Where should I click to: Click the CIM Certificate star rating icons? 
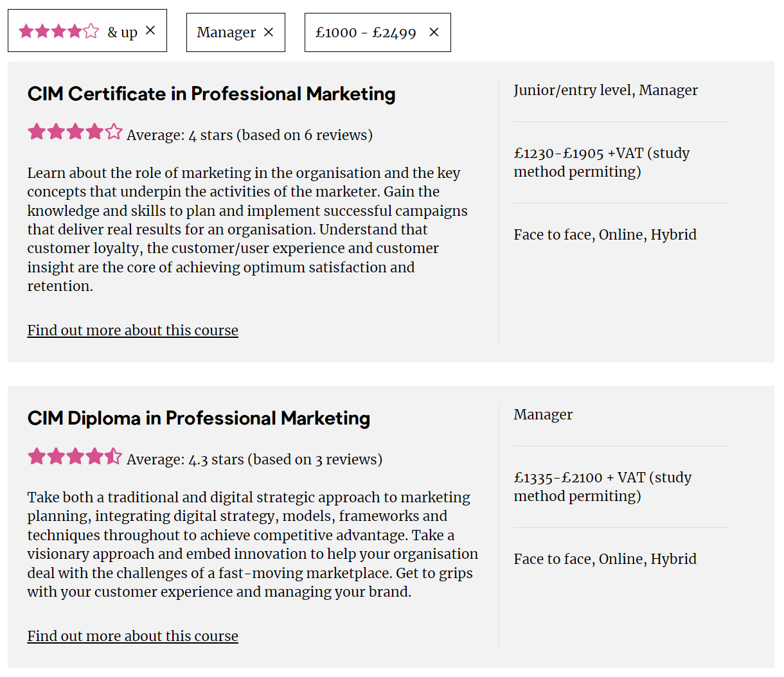coord(75,132)
